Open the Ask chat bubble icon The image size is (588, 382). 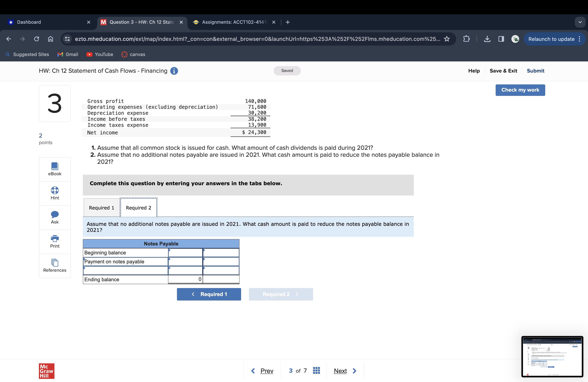tap(55, 214)
